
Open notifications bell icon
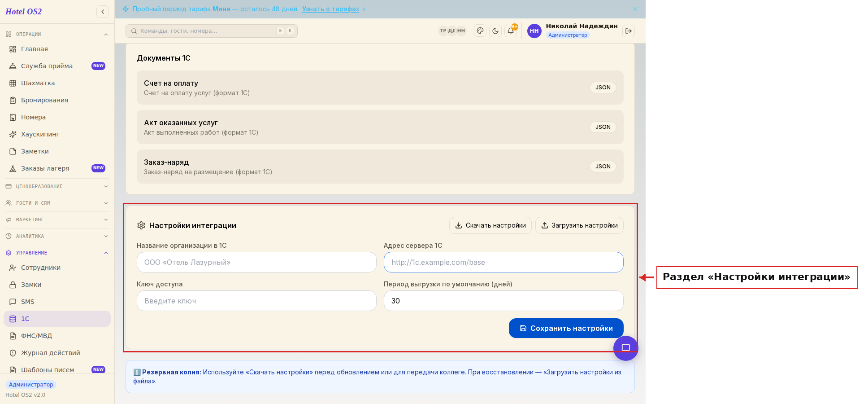pyautogui.click(x=511, y=31)
